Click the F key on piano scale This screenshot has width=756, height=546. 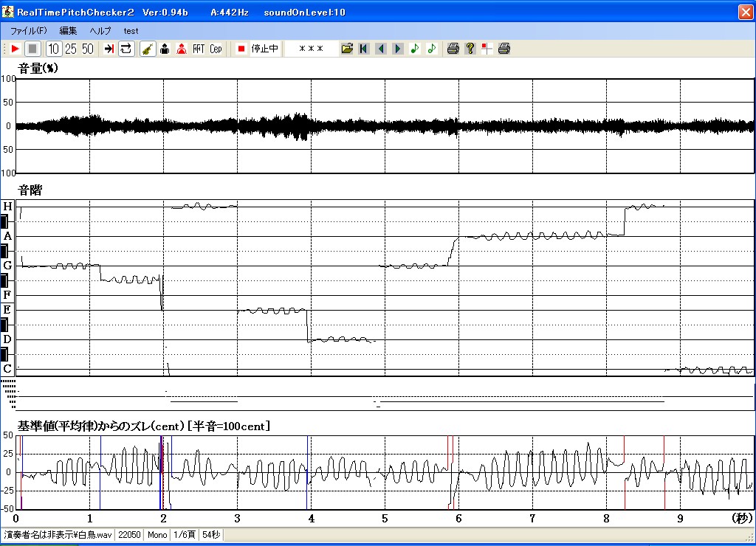coord(7,295)
